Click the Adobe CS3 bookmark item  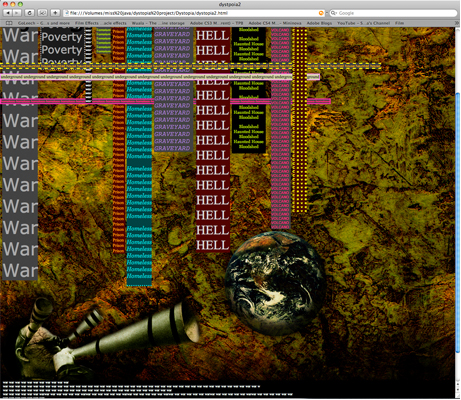click(216, 23)
